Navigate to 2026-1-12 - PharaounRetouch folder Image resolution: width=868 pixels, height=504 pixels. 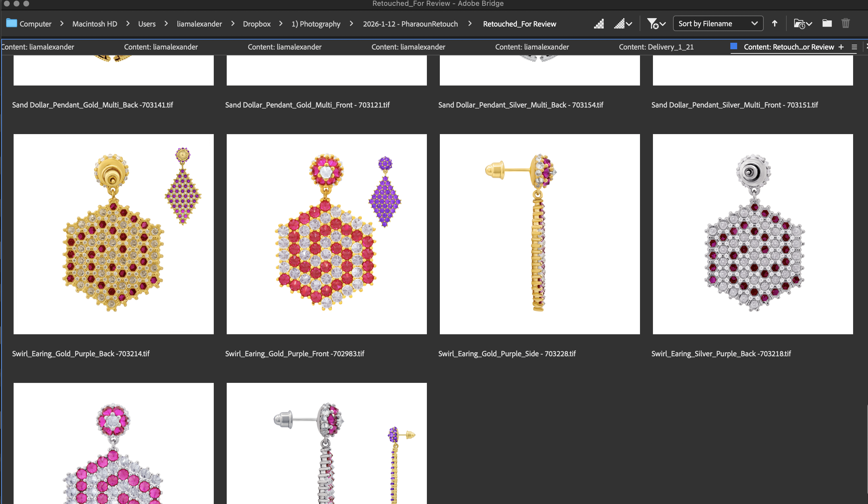point(410,24)
